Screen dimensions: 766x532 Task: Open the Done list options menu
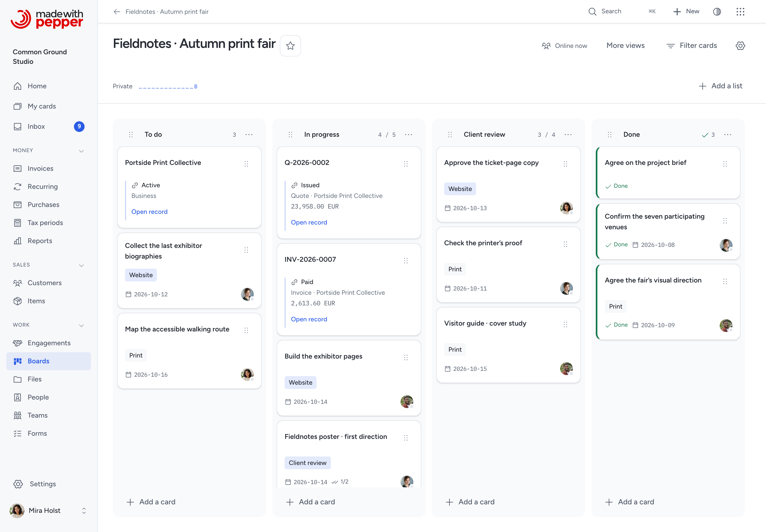pos(728,135)
